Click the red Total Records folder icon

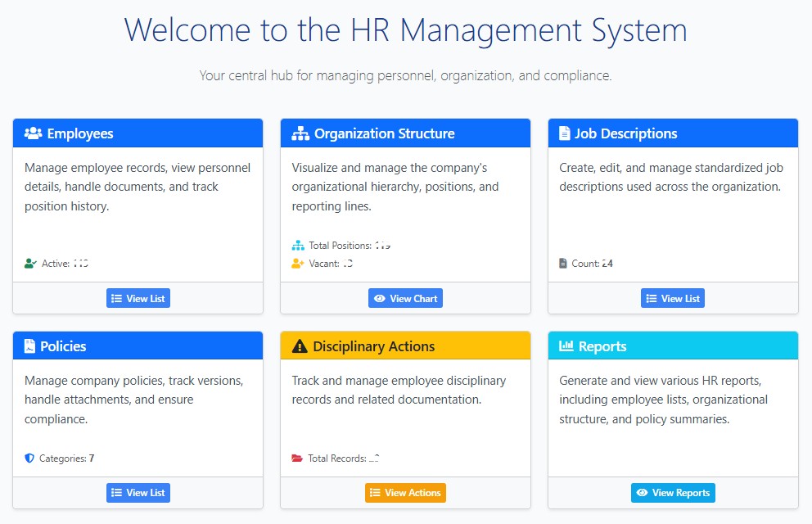(x=296, y=458)
